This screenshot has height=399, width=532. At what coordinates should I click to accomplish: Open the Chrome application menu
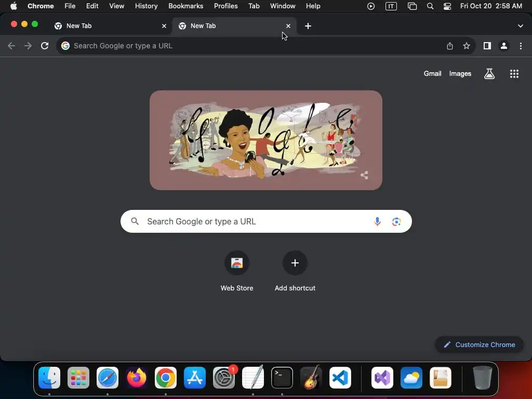(41, 6)
